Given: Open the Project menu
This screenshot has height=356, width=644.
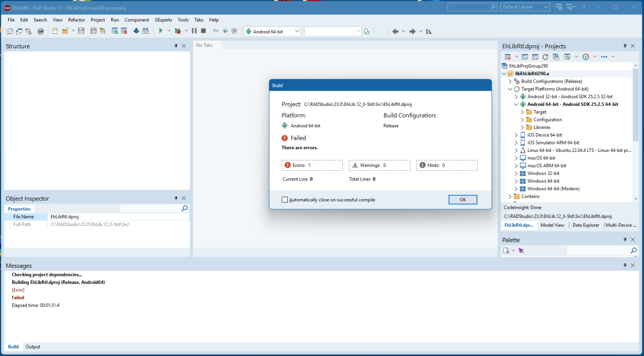Looking at the screenshot, I should (x=98, y=20).
